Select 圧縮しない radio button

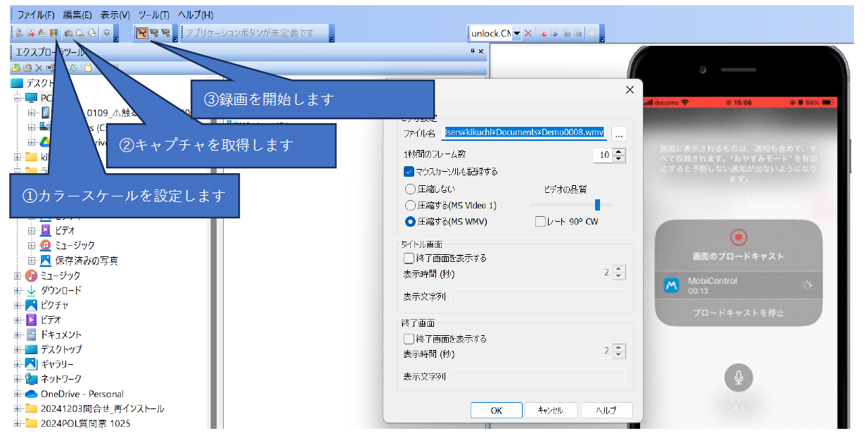point(411,189)
